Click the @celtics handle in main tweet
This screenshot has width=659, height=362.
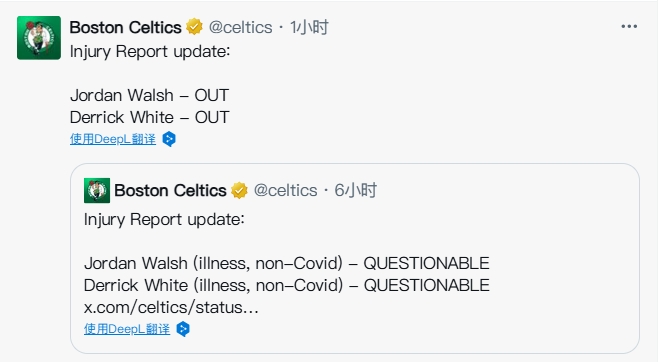click(x=240, y=27)
